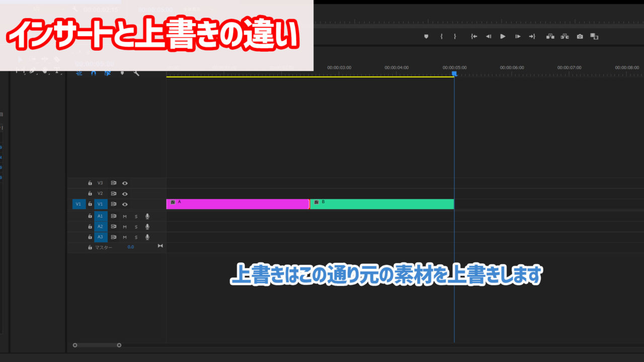Click the ruler at 00:00:03:00

coord(339,67)
